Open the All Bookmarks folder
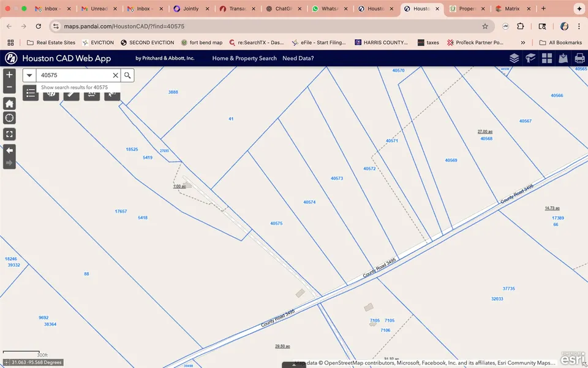This screenshot has height=368, width=588. pyautogui.click(x=560, y=42)
